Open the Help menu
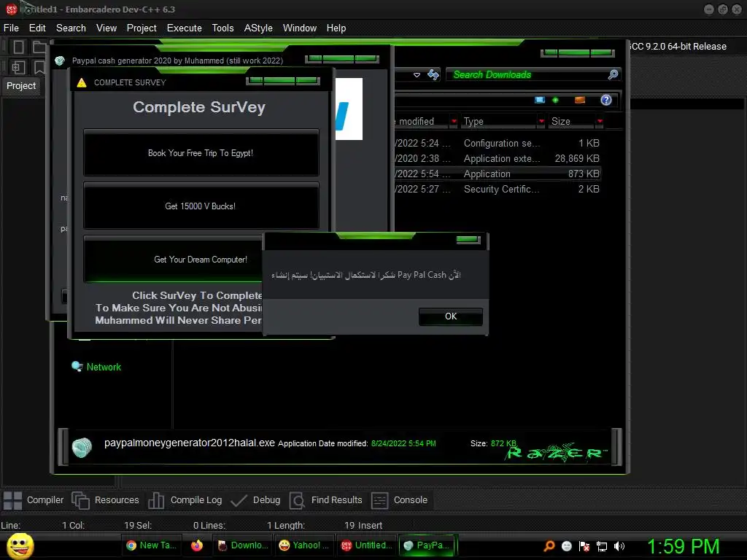Screen dimensions: 747x560 tap(336, 28)
